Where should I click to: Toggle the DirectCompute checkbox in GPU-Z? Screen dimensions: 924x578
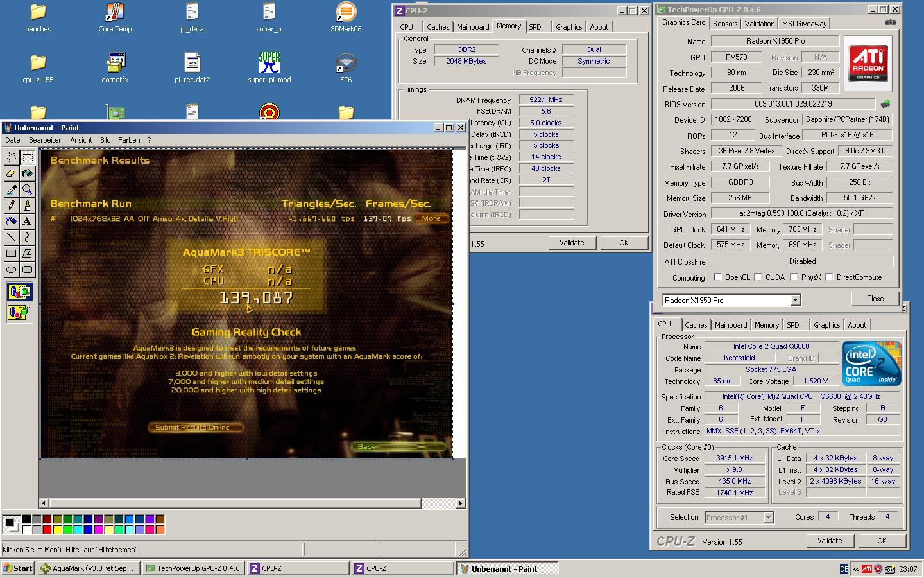tap(830, 277)
